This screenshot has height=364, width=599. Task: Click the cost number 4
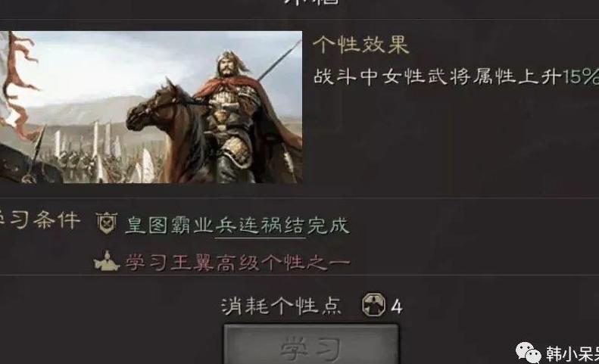pyautogui.click(x=397, y=306)
